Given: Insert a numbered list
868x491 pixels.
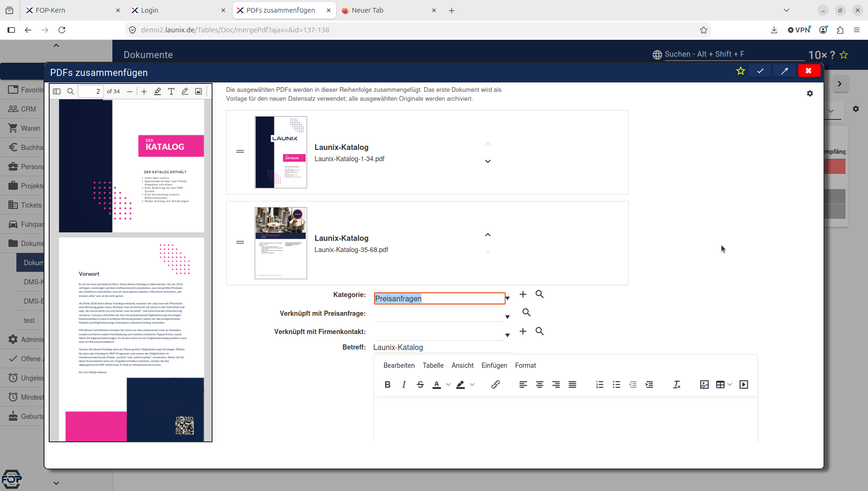Looking at the screenshot, I should (600, 385).
